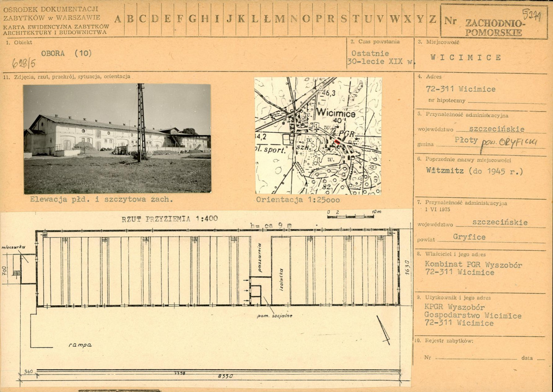553x392 pixels.
Task: Click the OBORA (10) object name
Action: (x=66, y=53)
